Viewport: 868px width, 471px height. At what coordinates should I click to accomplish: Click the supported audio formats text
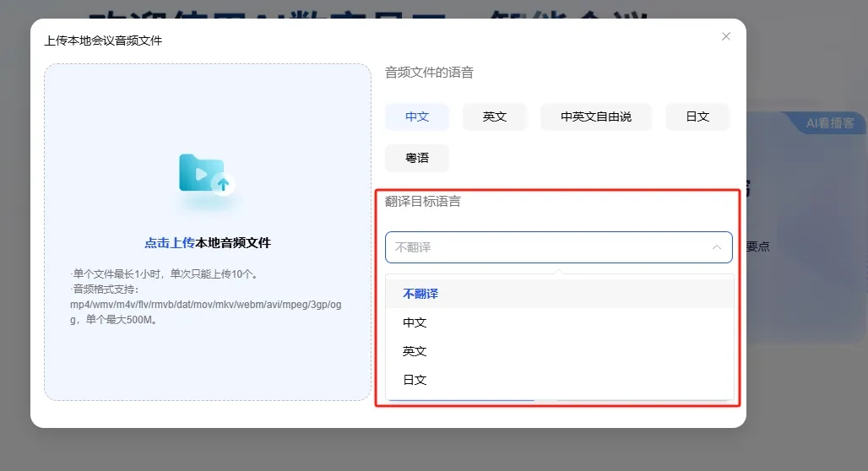[x=207, y=304]
